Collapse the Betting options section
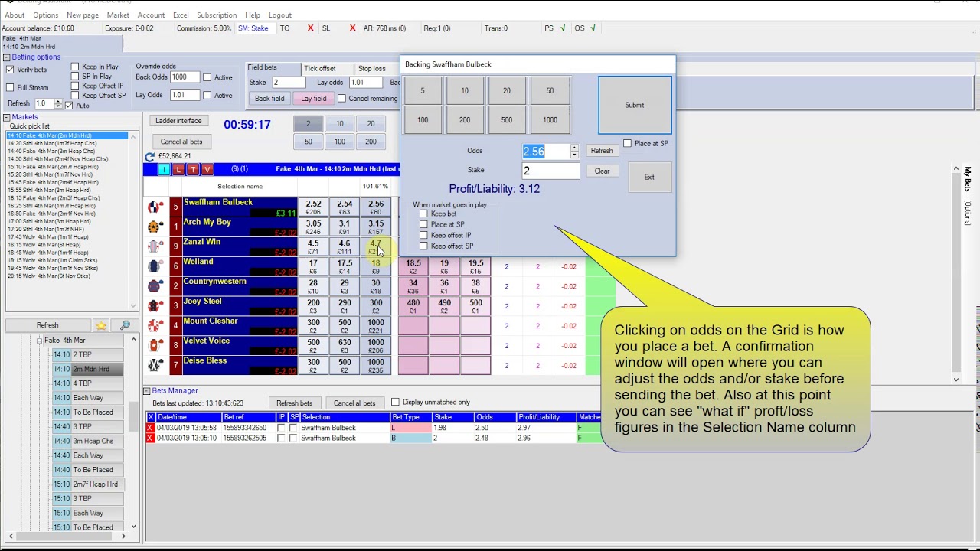Image resolution: width=980 pixels, height=551 pixels. pos(6,57)
